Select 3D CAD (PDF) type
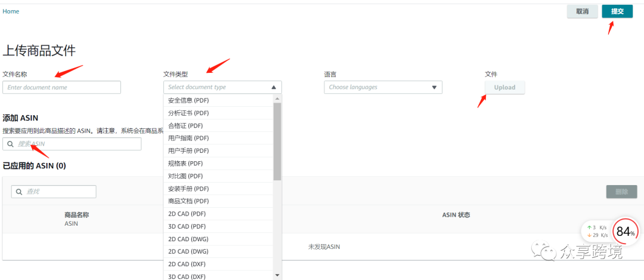The image size is (644, 280). (x=218, y=226)
